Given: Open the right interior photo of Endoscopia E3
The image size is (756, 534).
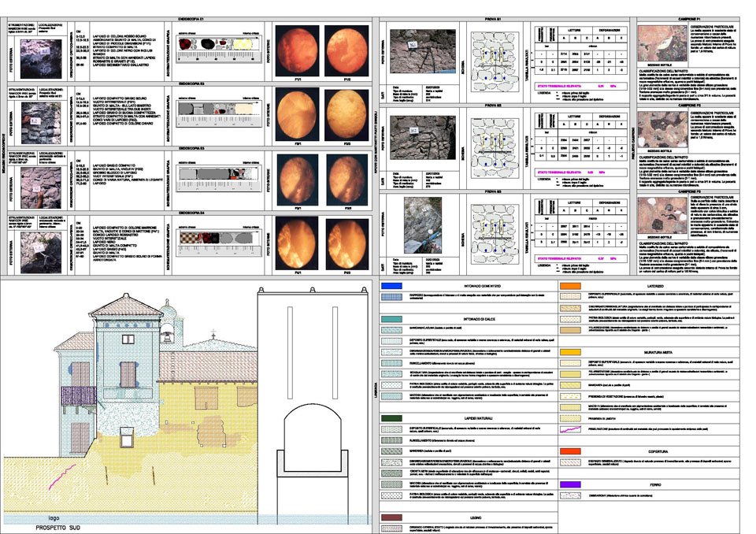Looking at the screenshot, I should [346, 180].
